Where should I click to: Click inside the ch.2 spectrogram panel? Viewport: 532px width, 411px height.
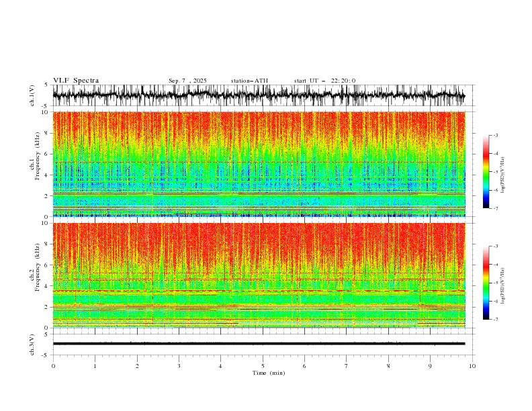click(259, 275)
